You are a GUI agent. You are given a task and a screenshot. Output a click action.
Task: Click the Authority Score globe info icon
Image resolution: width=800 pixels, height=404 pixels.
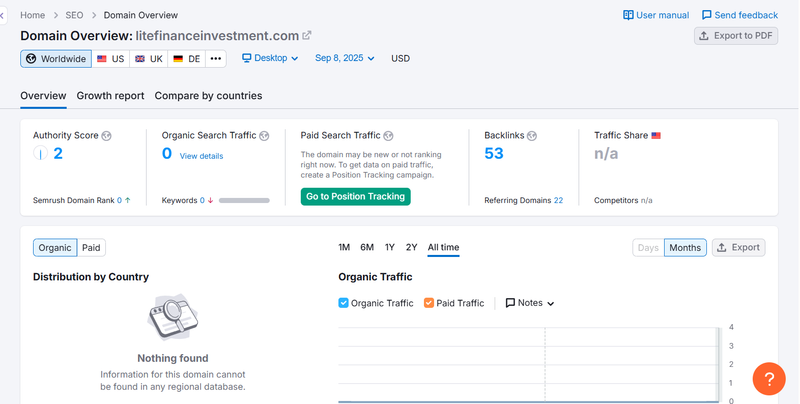pyautogui.click(x=106, y=136)
